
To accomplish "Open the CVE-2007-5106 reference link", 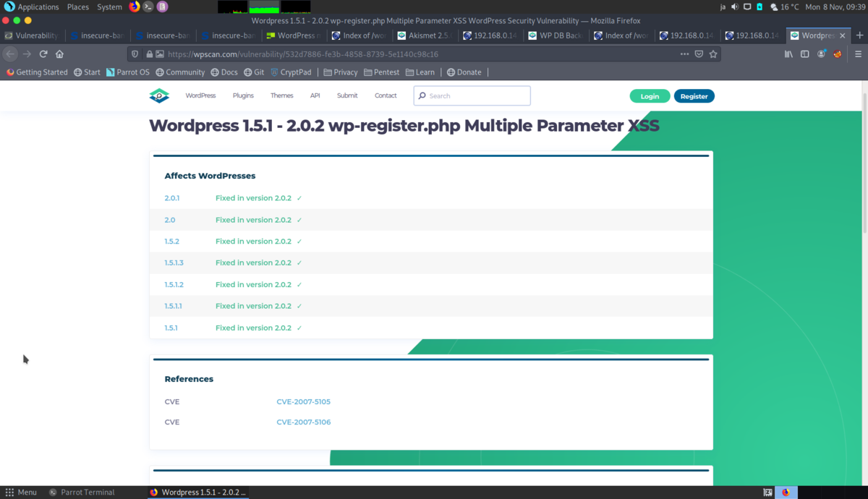I will coord(303,422).
